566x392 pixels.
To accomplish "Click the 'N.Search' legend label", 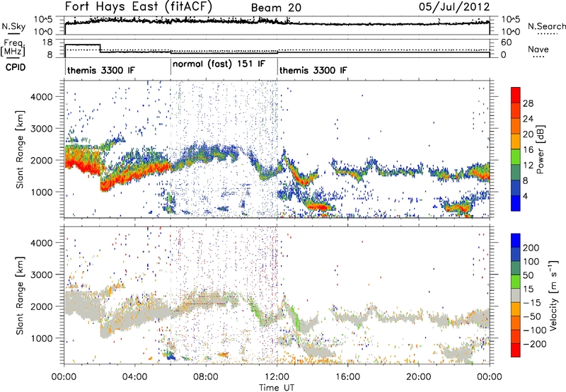I will pos(546,26).
